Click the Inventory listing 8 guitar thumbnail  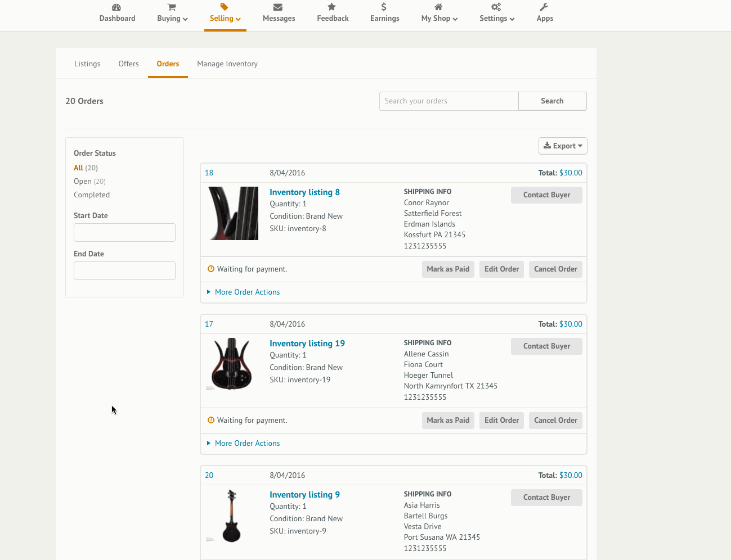[x=233, y=214]
